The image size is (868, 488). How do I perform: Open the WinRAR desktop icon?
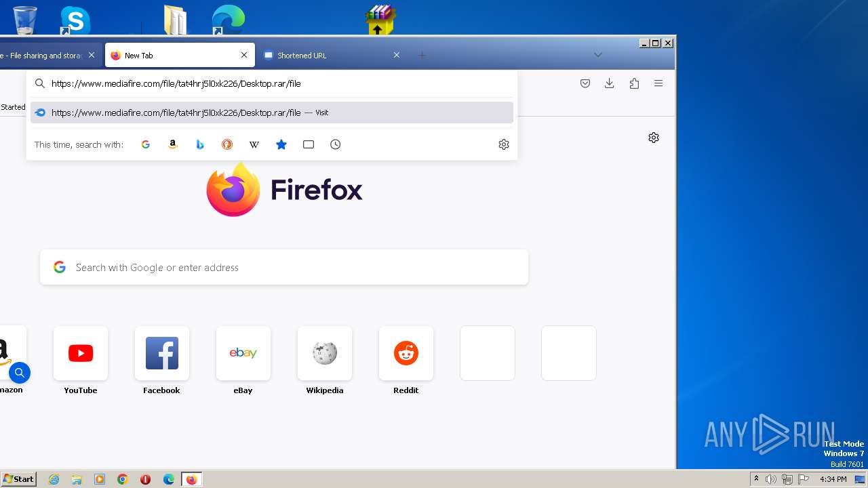point(380,20)
